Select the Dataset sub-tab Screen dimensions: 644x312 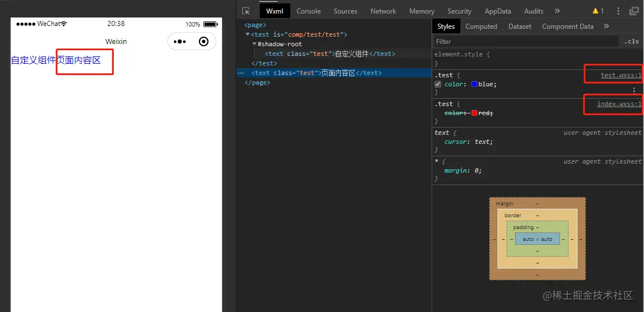pyautogui.click(x=520, y=27)
